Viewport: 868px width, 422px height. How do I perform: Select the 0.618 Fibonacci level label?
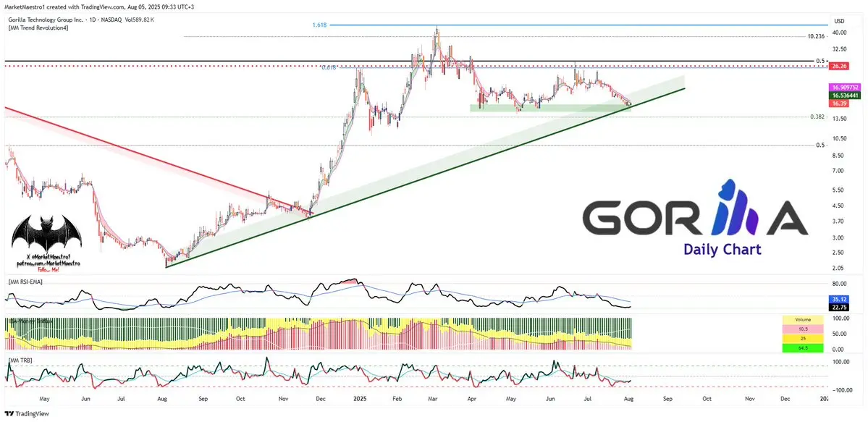click(x=329, y=67)
